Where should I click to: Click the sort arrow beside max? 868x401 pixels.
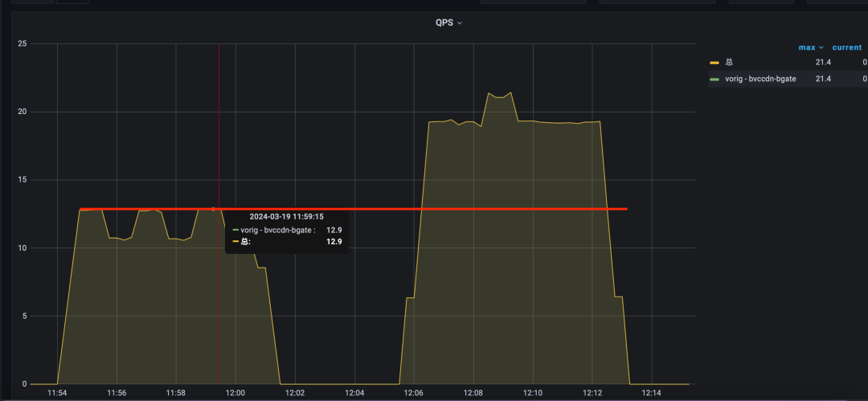click(x=821, y=47)
